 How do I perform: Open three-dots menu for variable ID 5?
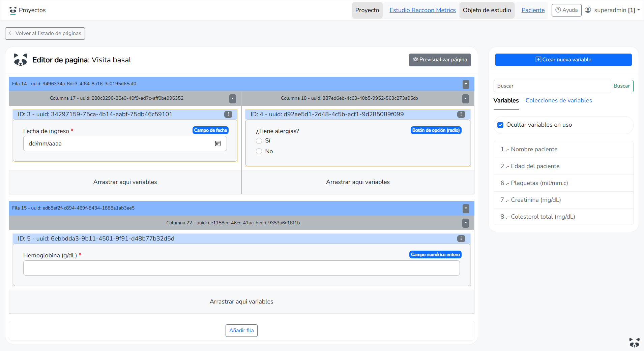pos(461,238)
